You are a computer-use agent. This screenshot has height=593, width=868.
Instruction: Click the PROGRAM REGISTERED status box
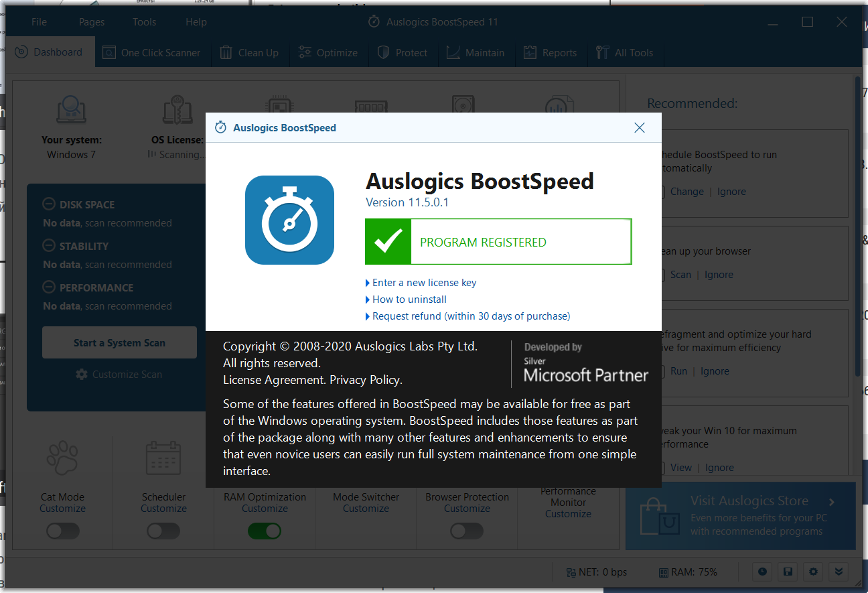(498, 241)
